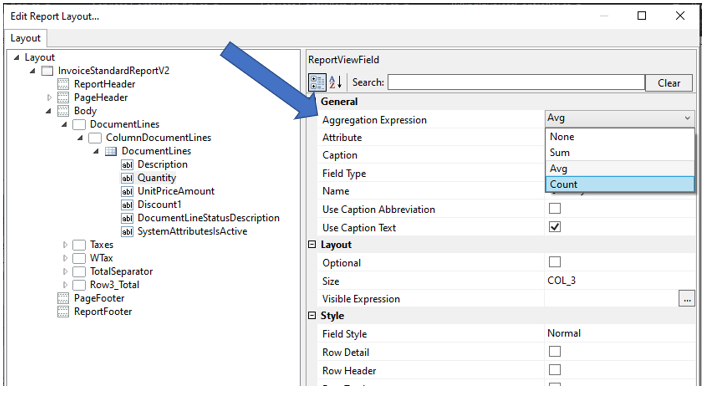Choose None in aggregation list
This screenshot has height=393, width=703.
[x=620, y=137]
